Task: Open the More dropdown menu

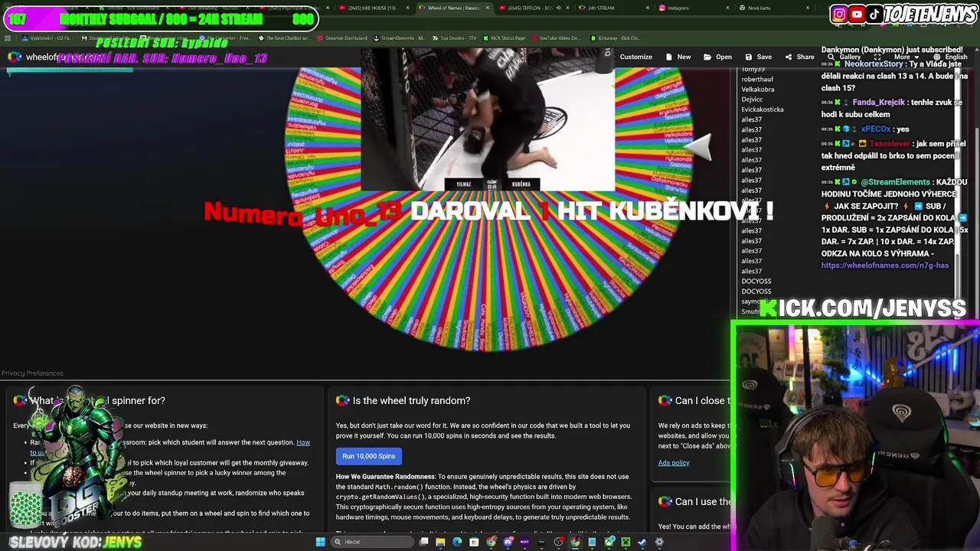Action: pos(905,57)
